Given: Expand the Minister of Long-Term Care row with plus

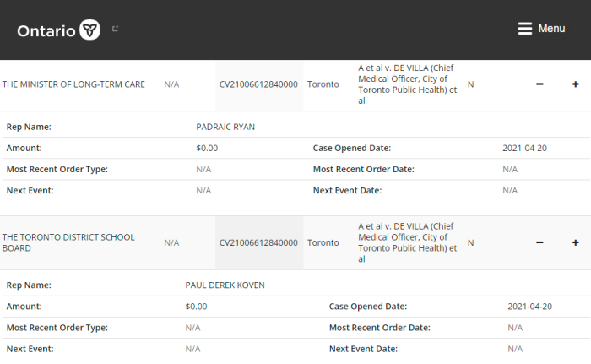Looking at the screenshot, I should [x=575, y=84].
